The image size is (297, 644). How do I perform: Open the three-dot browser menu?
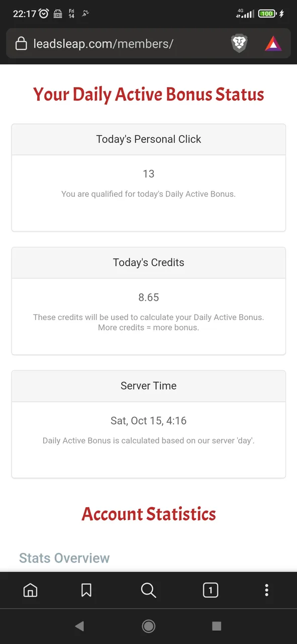click(x=267, y=590)
